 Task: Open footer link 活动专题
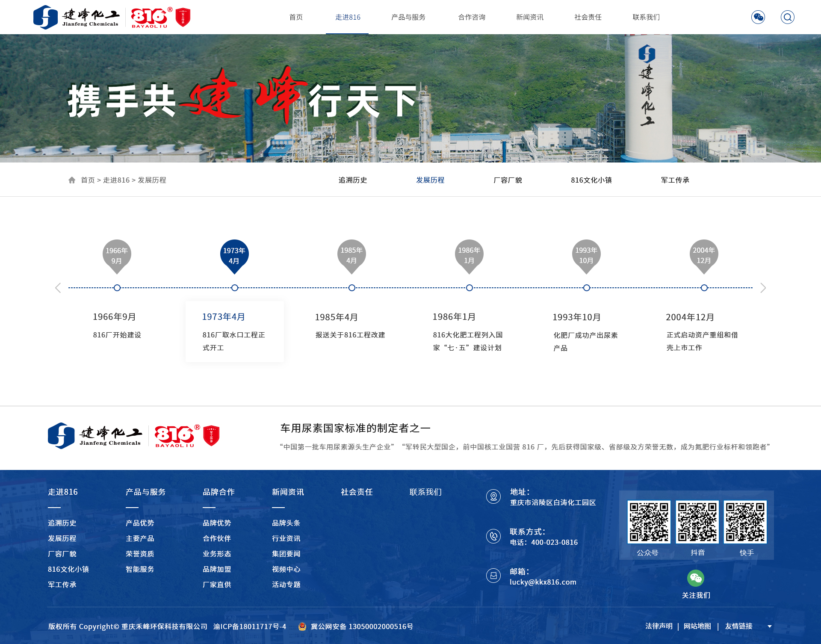(x=286, y=585)
